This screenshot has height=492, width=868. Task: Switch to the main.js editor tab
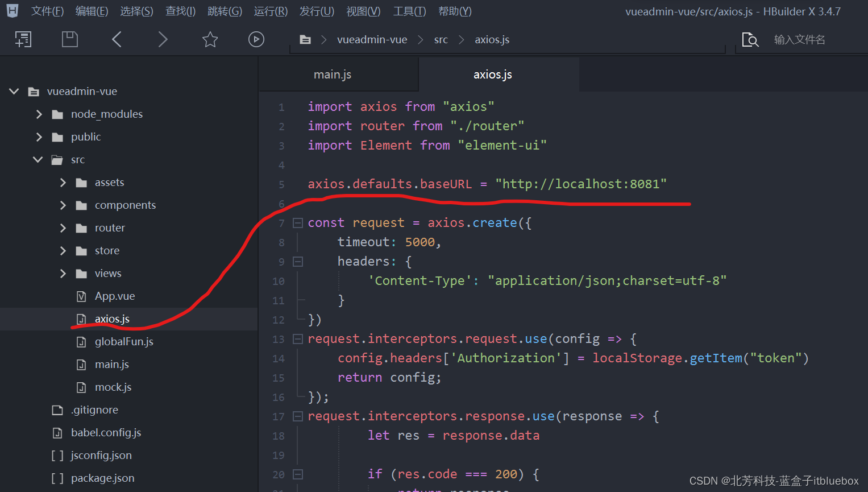tap(339, 75)
